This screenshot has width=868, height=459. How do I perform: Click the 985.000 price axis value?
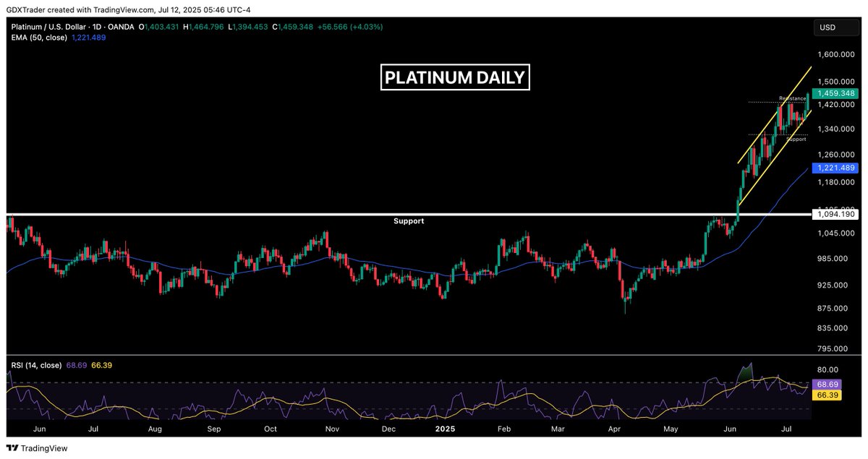click(834, 259)
